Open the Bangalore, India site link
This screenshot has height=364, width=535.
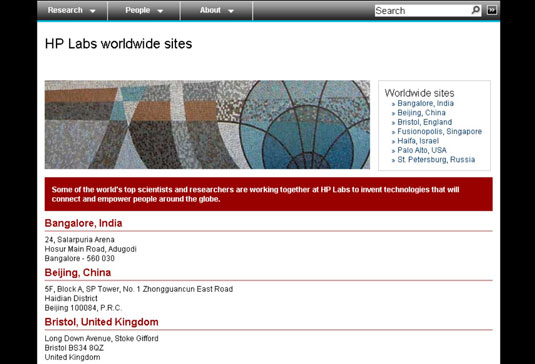click(425, 103)
